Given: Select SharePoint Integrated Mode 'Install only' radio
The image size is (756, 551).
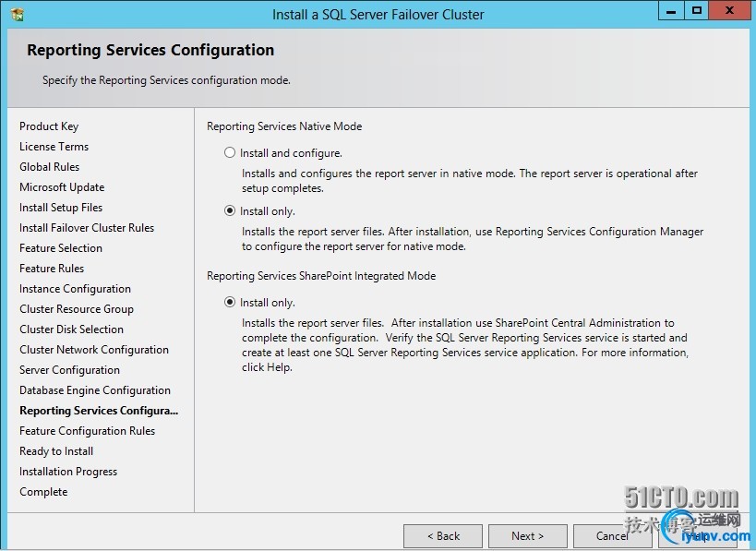Looking at the screenshot, I should 230,302.
